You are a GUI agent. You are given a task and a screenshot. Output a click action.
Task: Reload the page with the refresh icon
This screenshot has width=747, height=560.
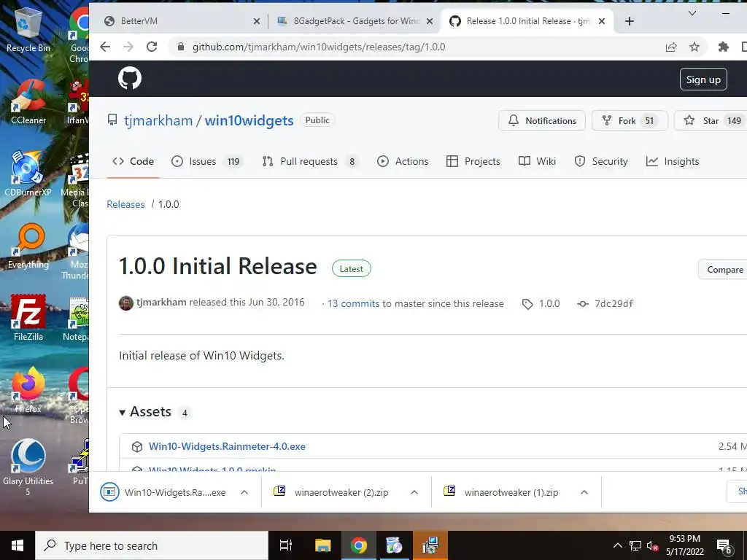[152, 47]
